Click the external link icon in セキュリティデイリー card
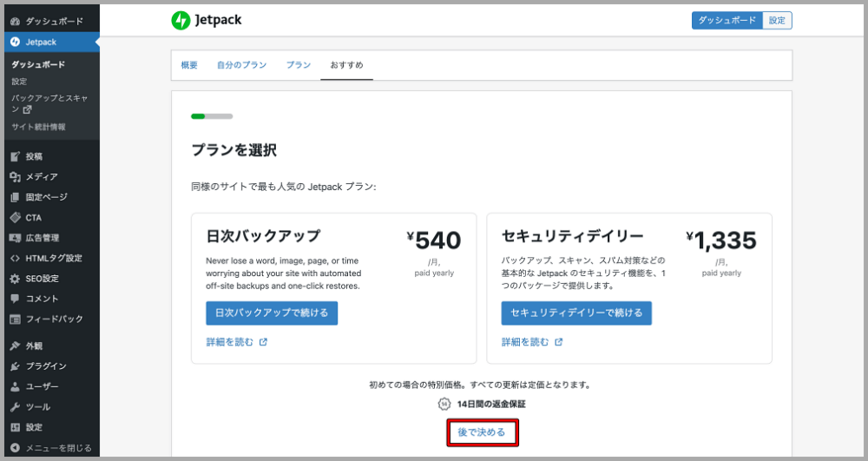 point(559,342)
